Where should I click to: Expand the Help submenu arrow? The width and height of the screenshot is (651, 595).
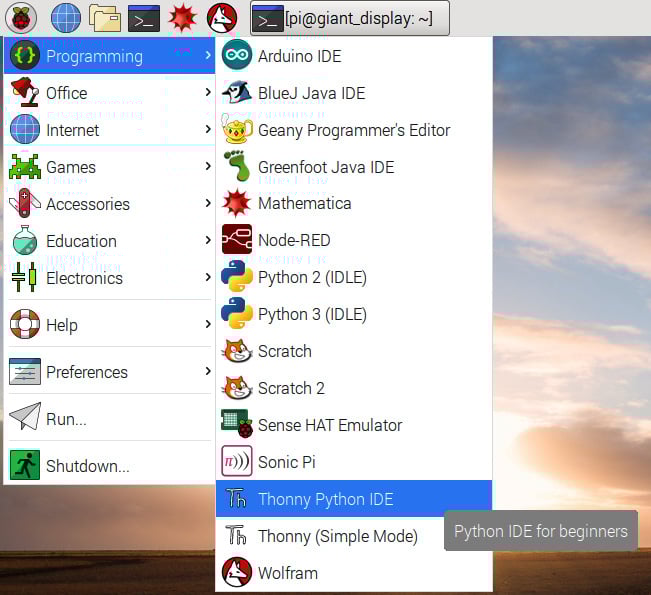(x=208, y=324)
